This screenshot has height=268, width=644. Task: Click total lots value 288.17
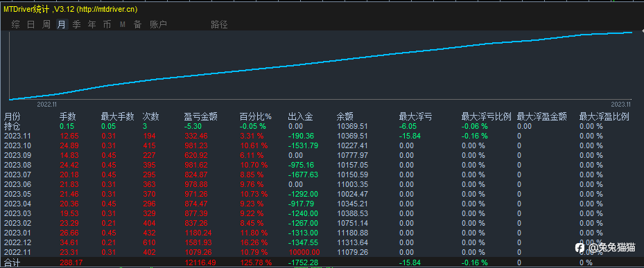click(x=71, y=262)
